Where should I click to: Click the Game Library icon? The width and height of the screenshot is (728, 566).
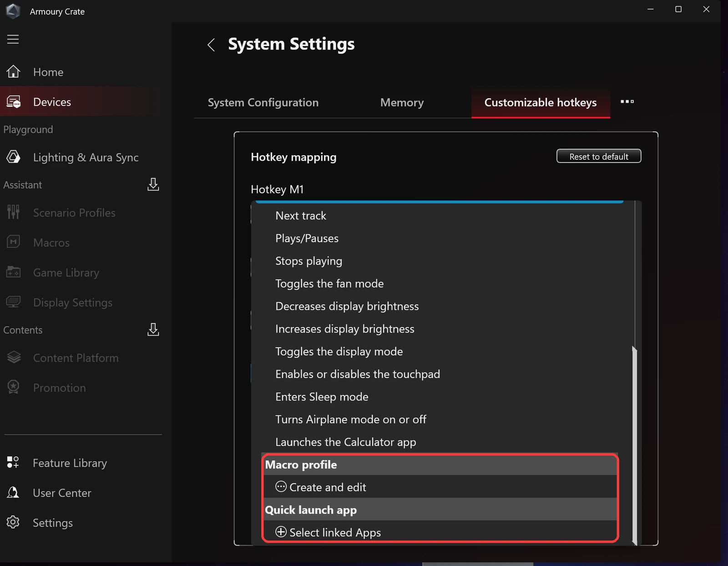click(13, 272)
